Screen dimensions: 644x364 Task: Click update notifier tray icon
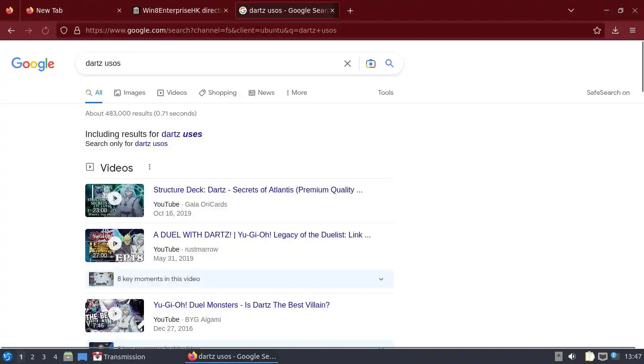(x=615, y=356)
